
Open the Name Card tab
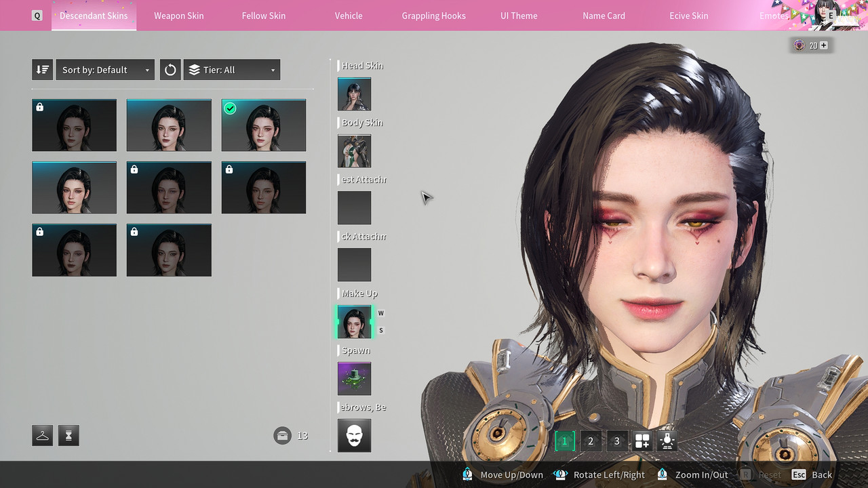604,16
